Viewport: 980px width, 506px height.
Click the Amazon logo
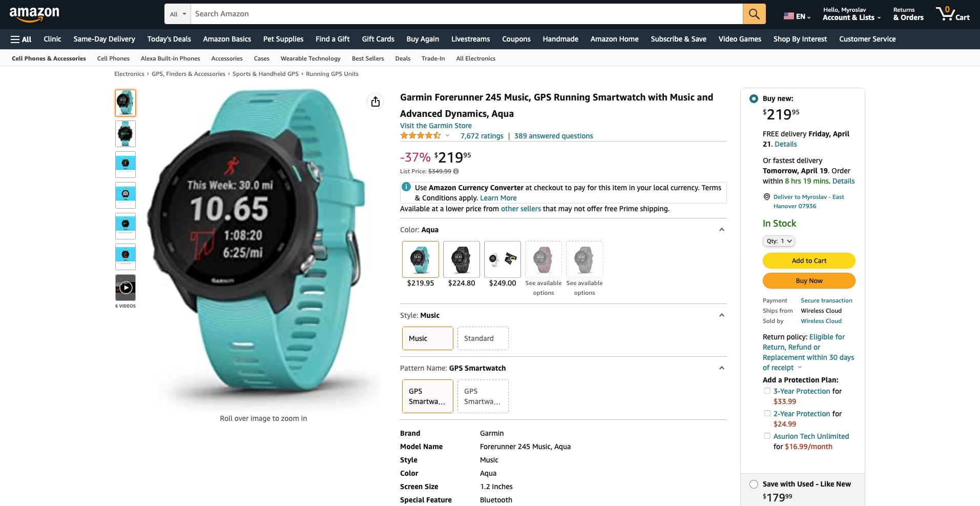coord(34,14)
